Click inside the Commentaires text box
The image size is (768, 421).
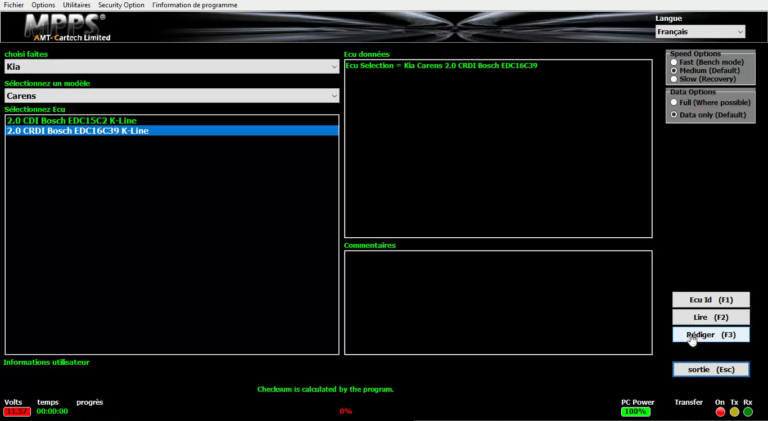pyautogui.click(x=498, y=303)
